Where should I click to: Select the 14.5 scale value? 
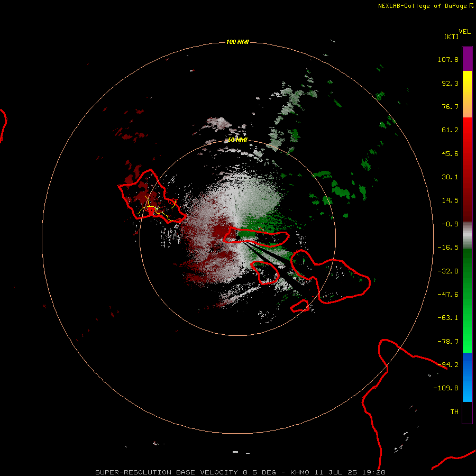point(450,200)
